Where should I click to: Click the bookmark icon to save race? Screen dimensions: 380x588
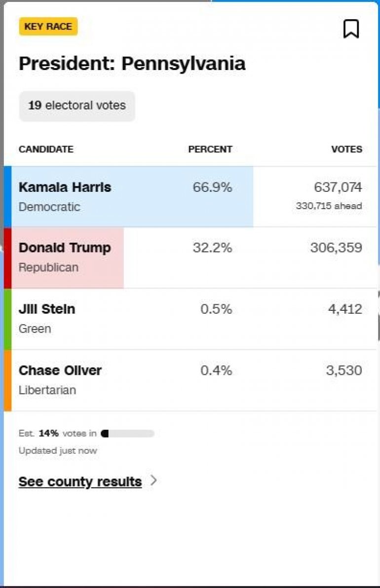click(351, 29)
